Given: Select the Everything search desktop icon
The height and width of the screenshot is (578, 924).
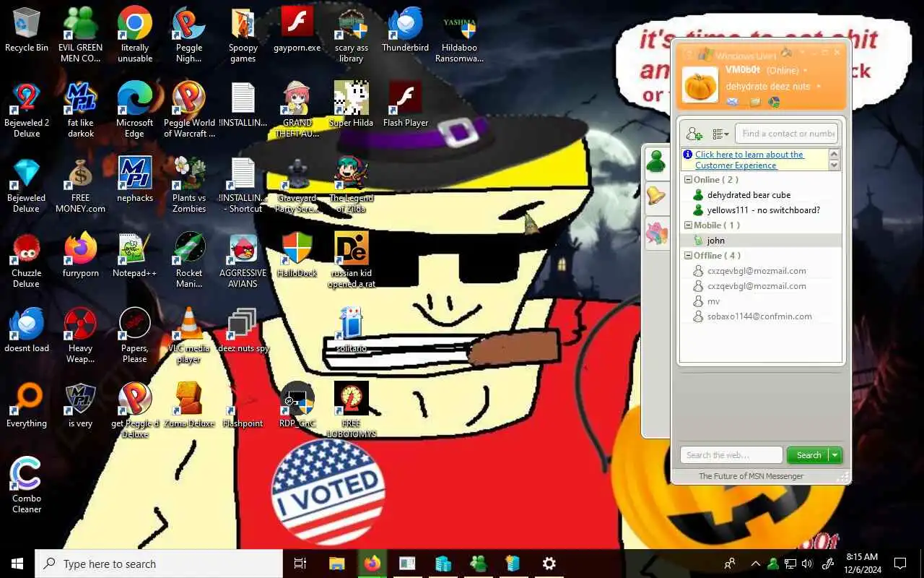Looking at the screenshot, I should pos(27,405).
